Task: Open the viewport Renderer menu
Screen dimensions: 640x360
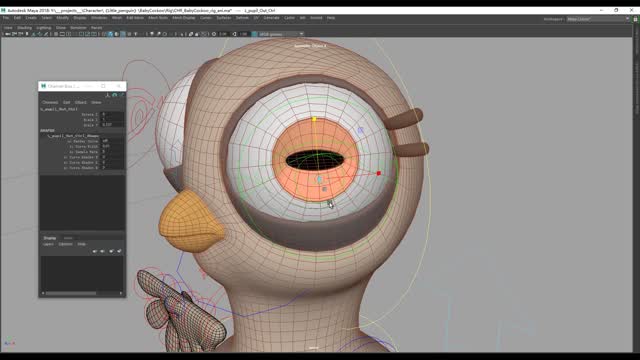Action: [x=78, y=28]
